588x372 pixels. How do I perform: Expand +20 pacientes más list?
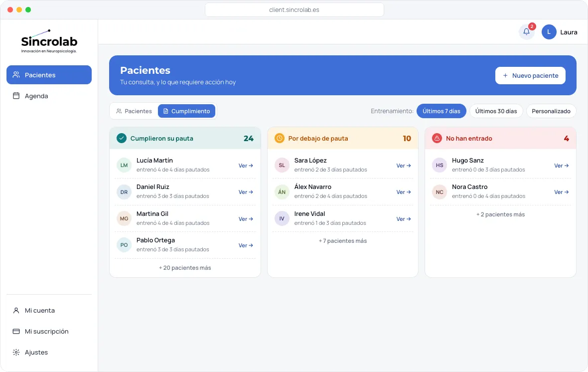point(185,268)
